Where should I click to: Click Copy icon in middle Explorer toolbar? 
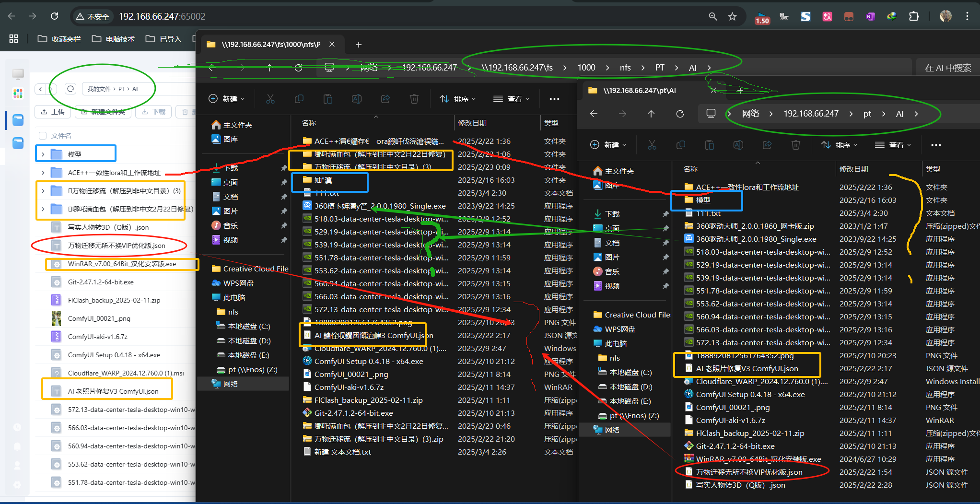[299, 99]
